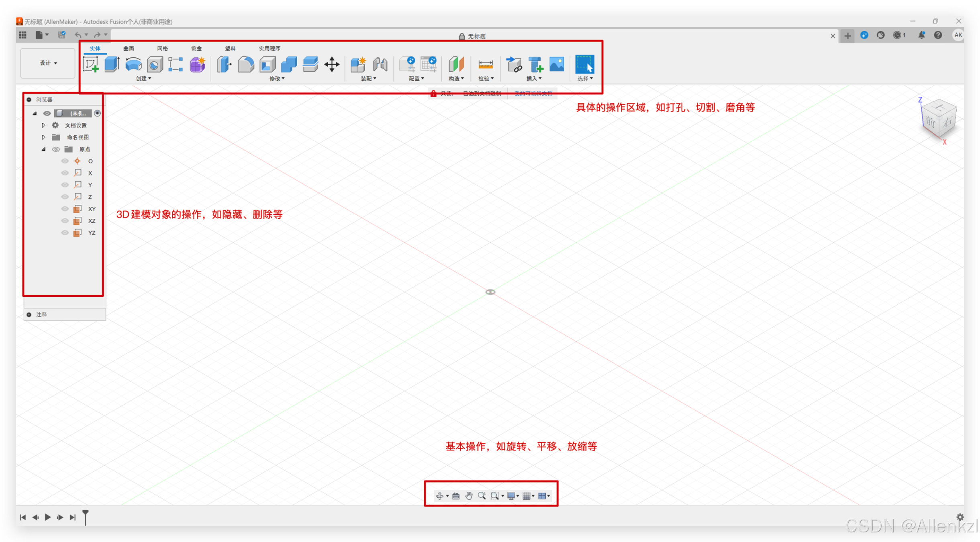Switch to the 曲面 tab

click(129, 49)
